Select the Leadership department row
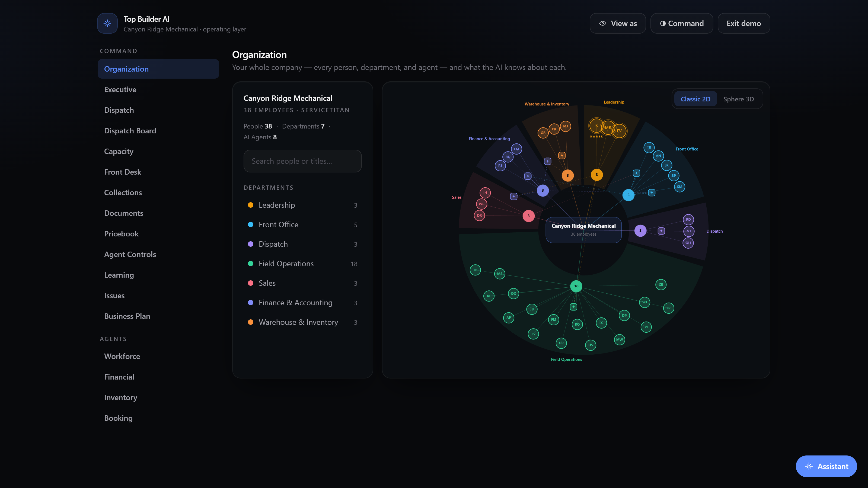Screen dimensions: 868x488 [302, 205]
